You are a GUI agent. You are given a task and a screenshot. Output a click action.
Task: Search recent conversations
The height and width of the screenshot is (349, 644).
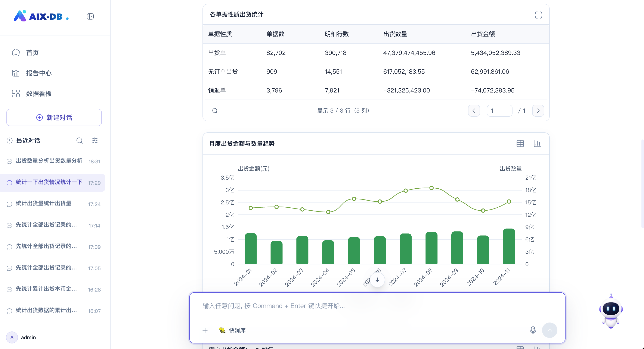[x=80, y=141]
